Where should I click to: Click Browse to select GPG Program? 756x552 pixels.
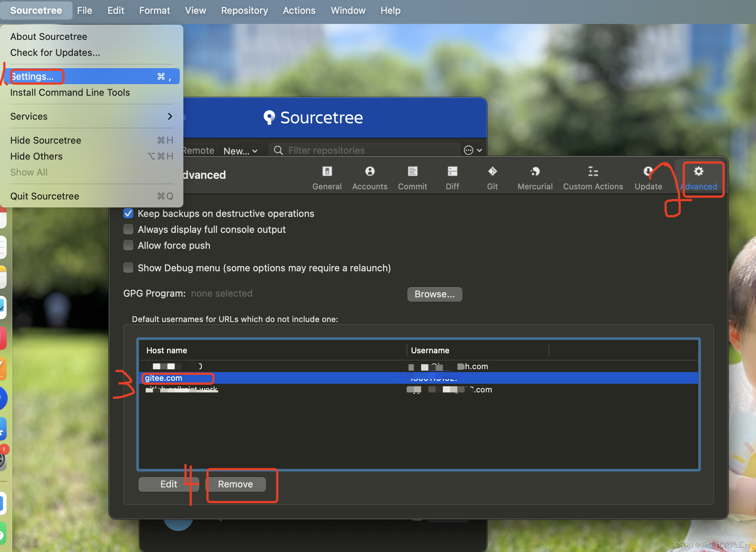click(434, 294)
